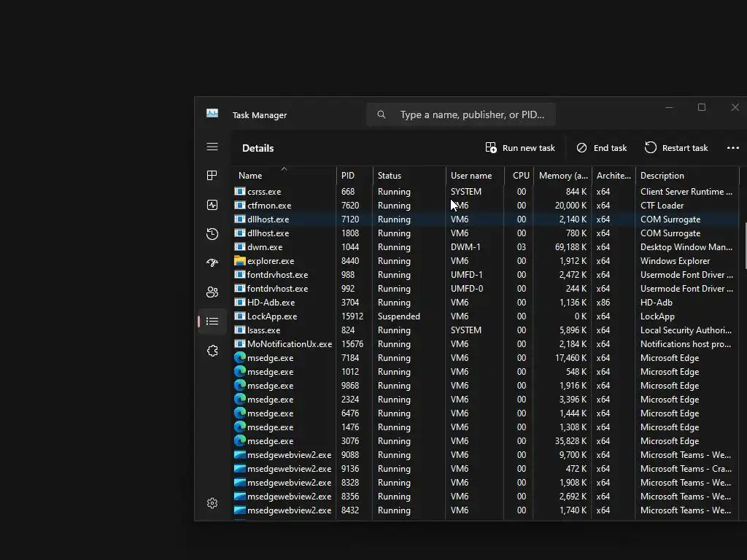Click Restart task button
The image size is (747, 560).
tap(676, 148)
